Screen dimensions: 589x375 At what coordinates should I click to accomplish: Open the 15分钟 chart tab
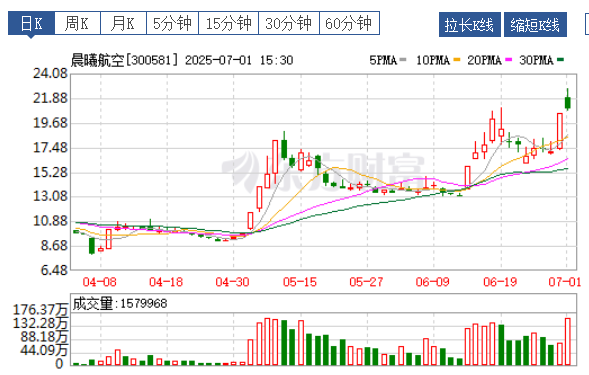[x=228, y=23]
